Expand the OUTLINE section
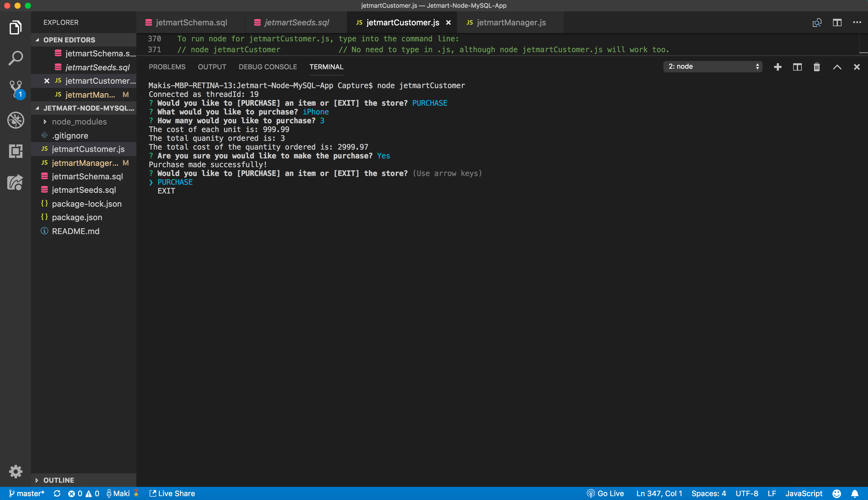The width and height of the screenshot is (868, 500). (x=58, y=480)
